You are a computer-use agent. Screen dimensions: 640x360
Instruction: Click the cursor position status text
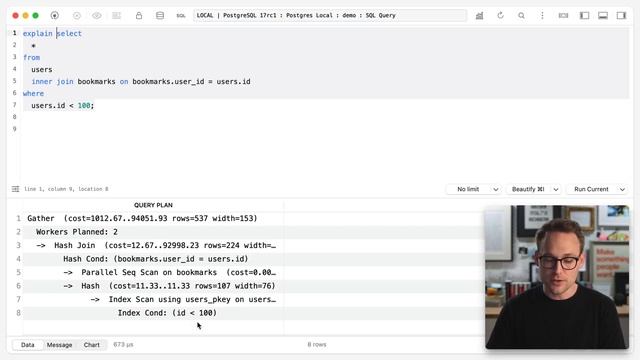coord(66,189)
